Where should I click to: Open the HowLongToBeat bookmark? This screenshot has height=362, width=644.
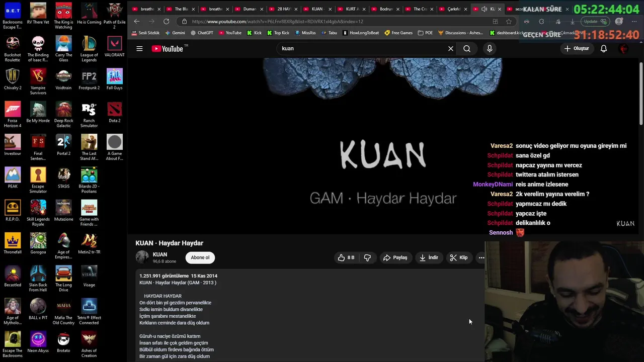(360, 33)
